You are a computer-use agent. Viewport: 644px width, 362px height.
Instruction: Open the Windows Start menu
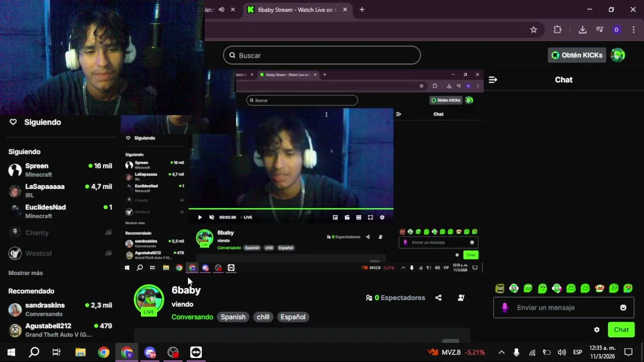pyautogui.click(x=11, y=352)
